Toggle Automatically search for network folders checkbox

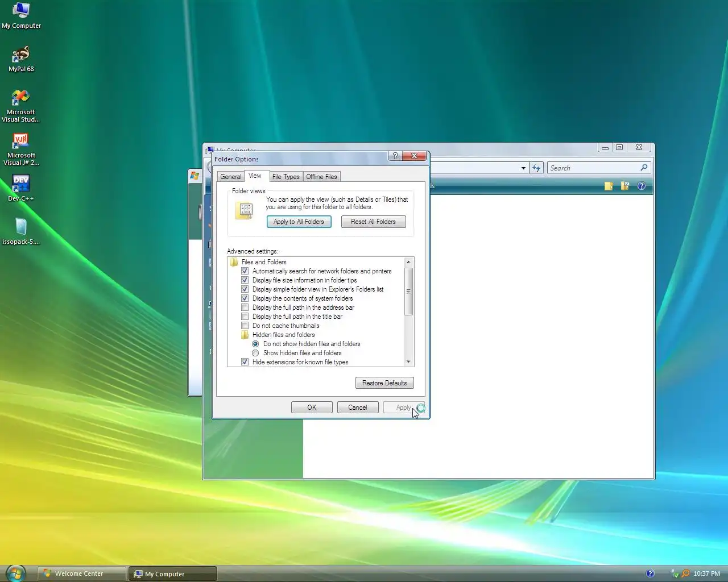tap(245, 271)
